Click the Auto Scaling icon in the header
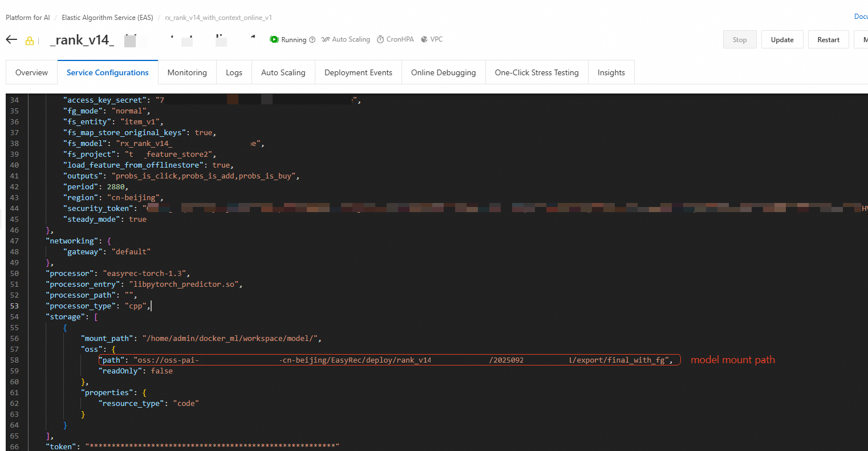This screenshot has width=868, height=451. (326, 39)
